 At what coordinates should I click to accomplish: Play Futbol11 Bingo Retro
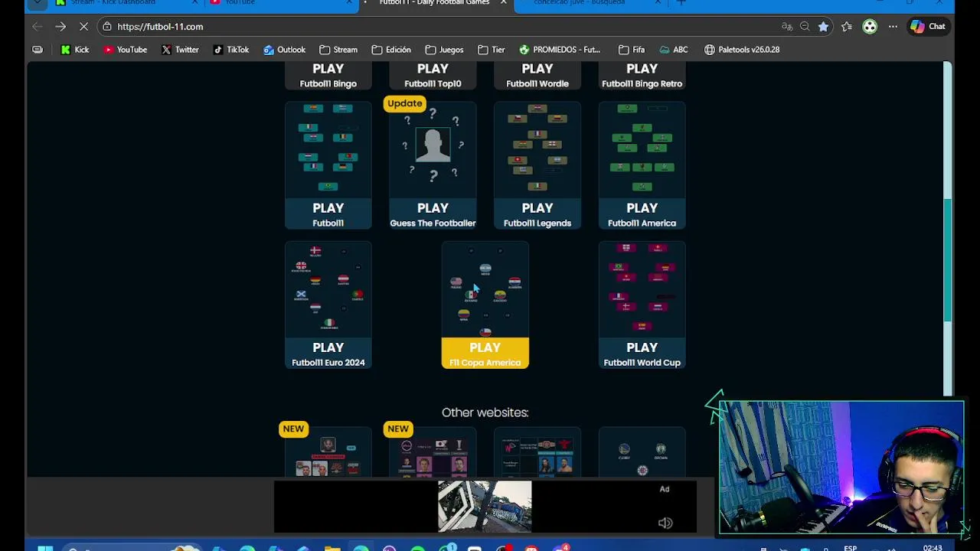coord(642,75)
